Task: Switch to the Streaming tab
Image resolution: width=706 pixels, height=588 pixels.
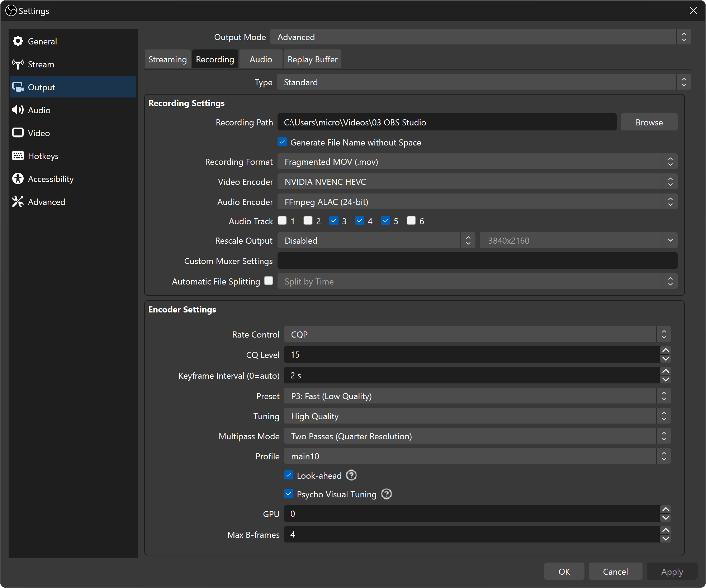Action: 167,59
